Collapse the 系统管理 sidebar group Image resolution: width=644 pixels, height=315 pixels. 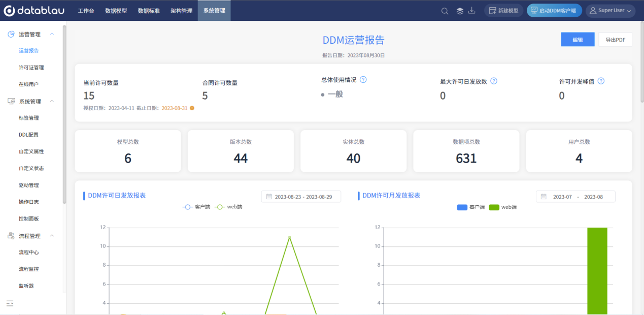click(52, 102)
